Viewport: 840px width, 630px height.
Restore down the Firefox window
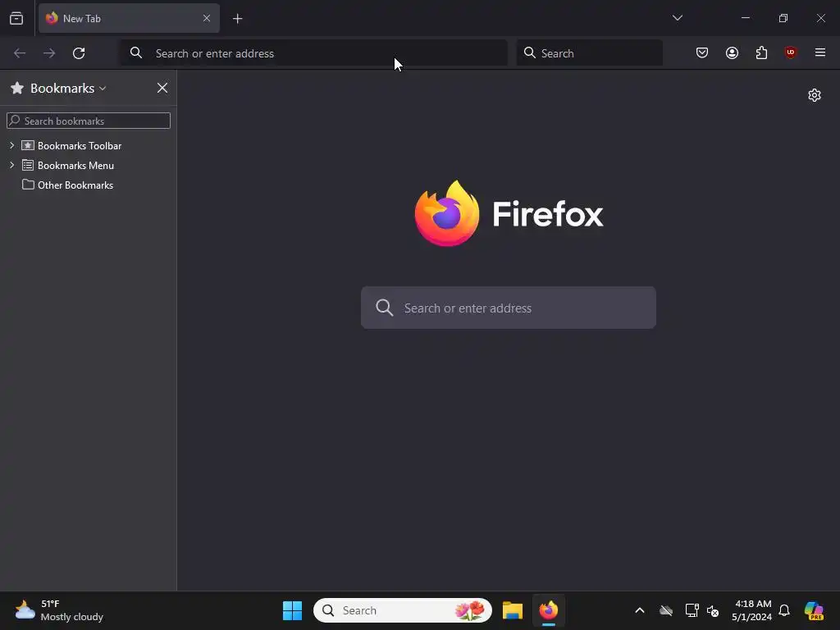[783, 18]
